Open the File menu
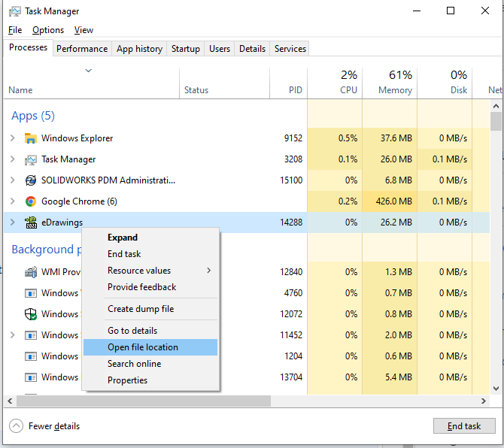This screenshot has width=504, height=448. point(15,30)
